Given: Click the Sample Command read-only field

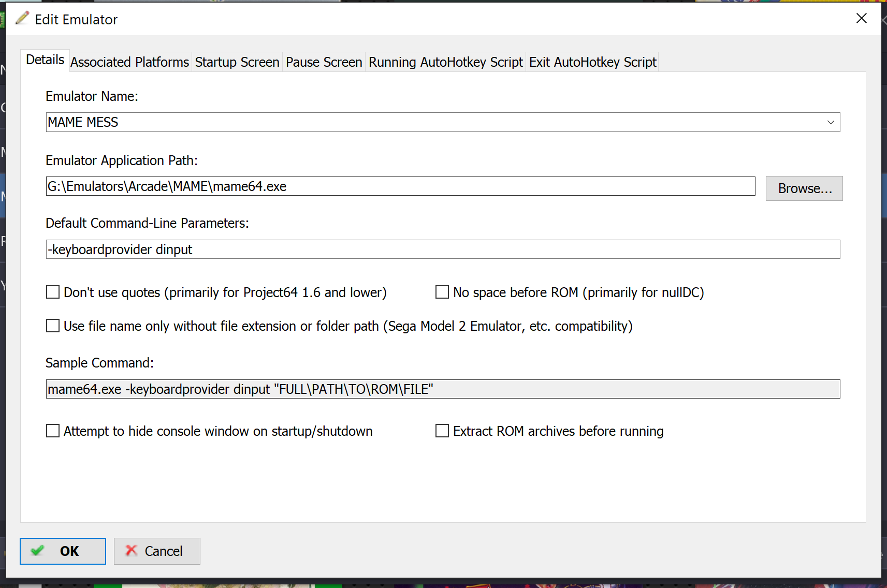Looking at the screenshot, I should tap(443, 389).
